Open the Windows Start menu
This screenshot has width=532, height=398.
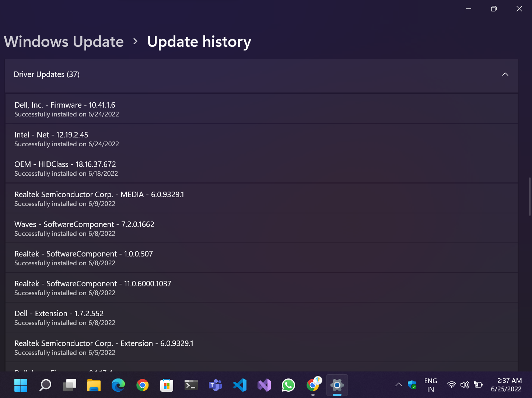coord(21,385)
